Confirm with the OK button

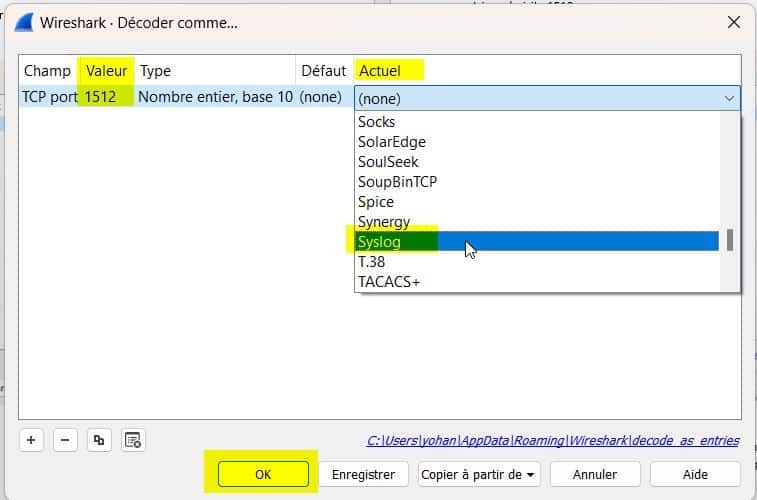click(263, 474)
